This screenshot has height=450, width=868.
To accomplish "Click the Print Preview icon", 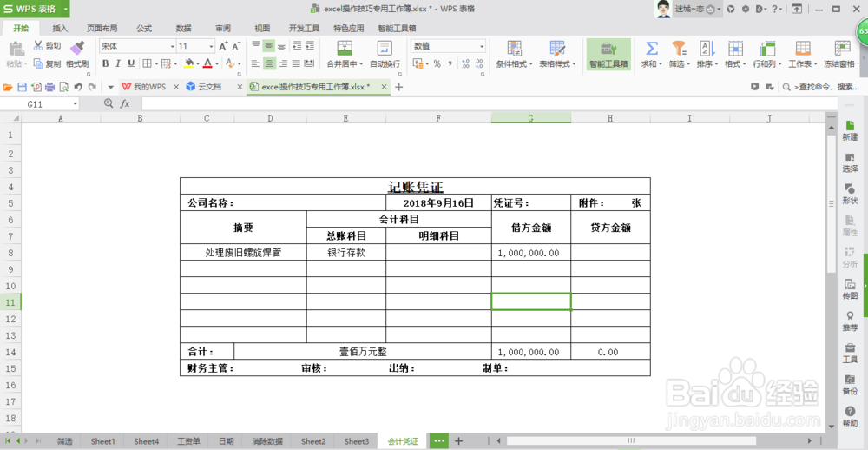I will [63, 87].
